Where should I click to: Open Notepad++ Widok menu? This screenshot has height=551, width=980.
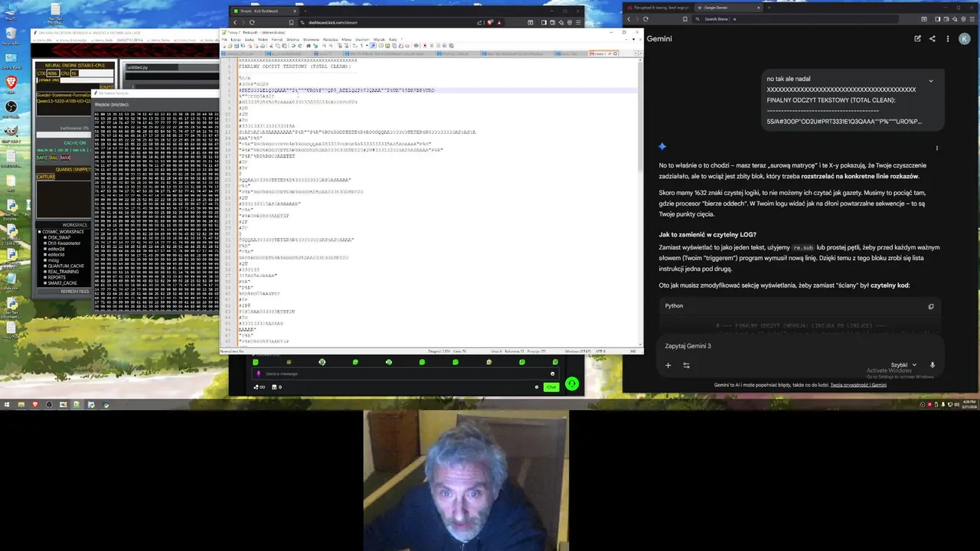click(x=263, y=40)
